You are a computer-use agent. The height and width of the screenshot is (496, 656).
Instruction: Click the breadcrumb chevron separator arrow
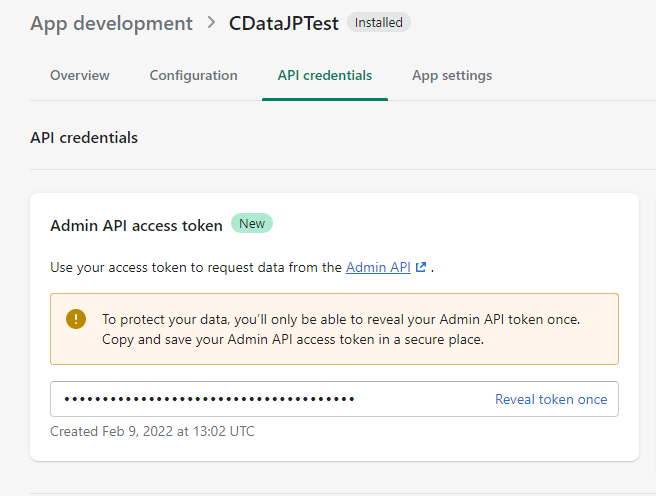211,23
